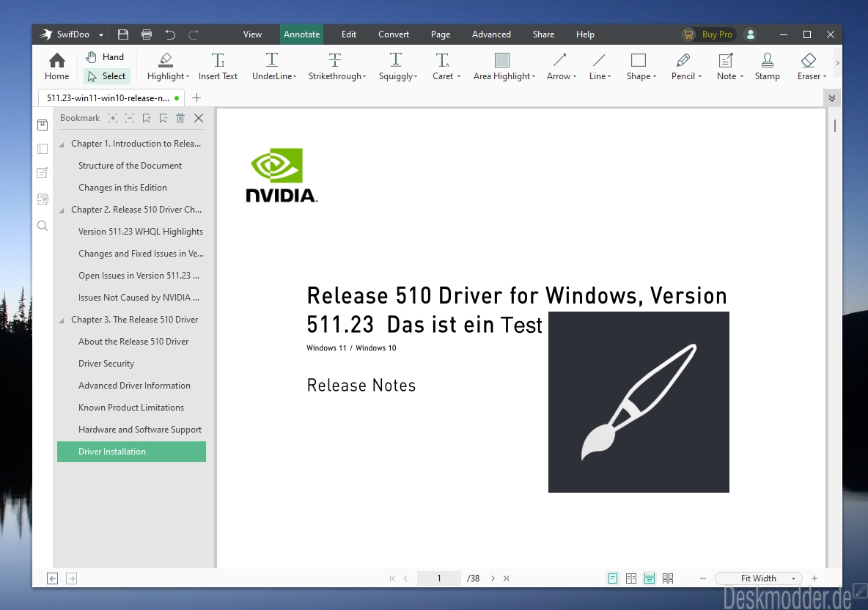The width and height of the screenshot is (868, 610).
Task: Activate the Hand tool
Action: 105,57
